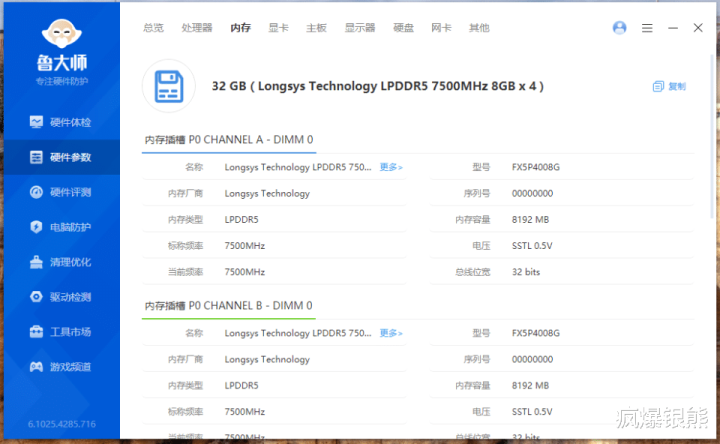Click 更多 link in CHANNEL B section
Viewport: 720px width, 444px height.
click(391, 333)
